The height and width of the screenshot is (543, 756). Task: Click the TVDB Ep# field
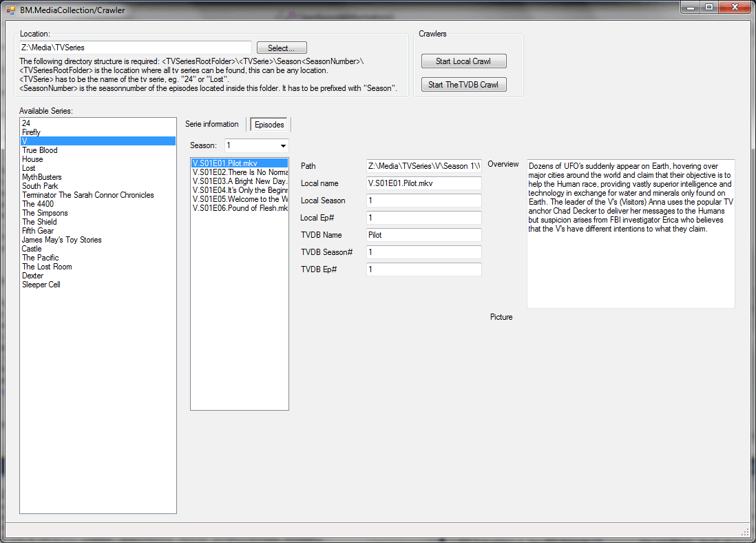pos(424,269)
